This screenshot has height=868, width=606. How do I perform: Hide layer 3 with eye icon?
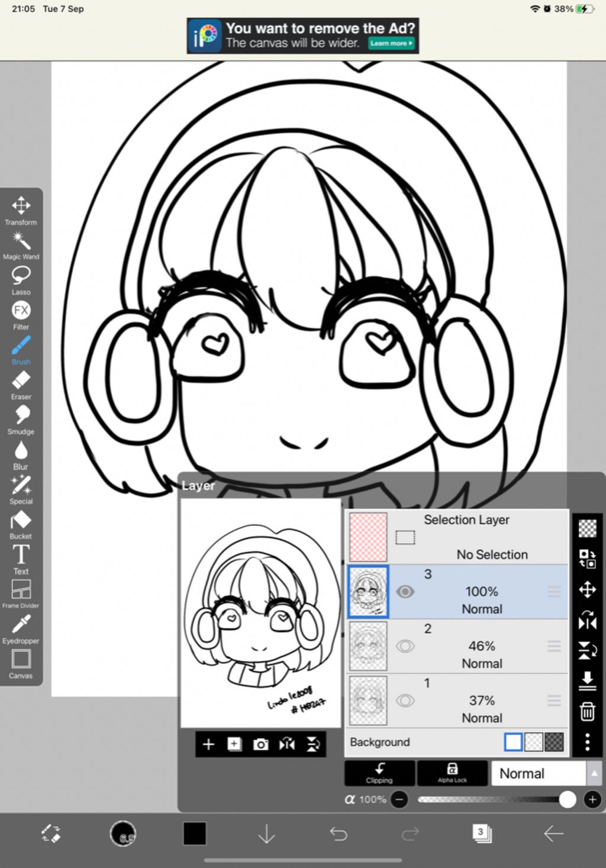click(405, 592)
